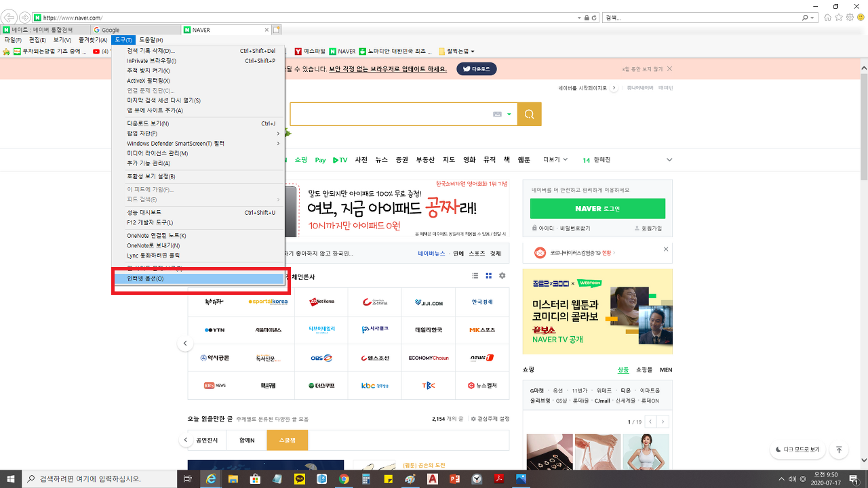
Task: Open the IE Home icon
Action: [x=828, y=18]
